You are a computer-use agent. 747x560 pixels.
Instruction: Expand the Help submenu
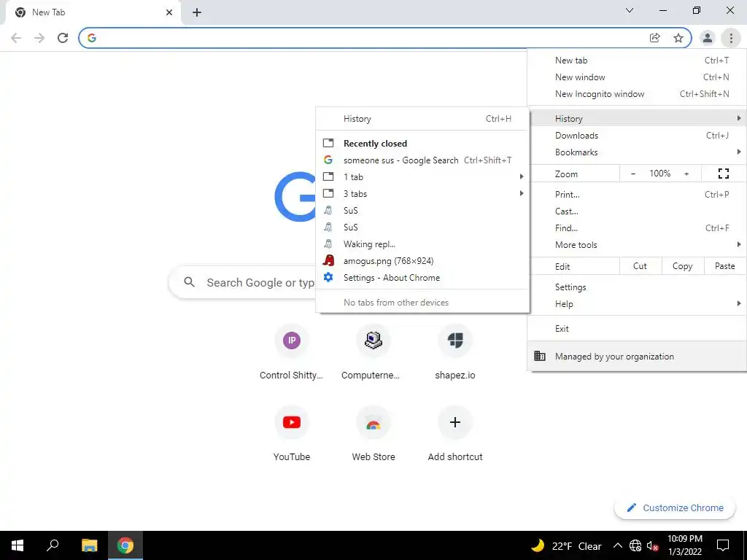pyautogui.click(x=637, y=304)
